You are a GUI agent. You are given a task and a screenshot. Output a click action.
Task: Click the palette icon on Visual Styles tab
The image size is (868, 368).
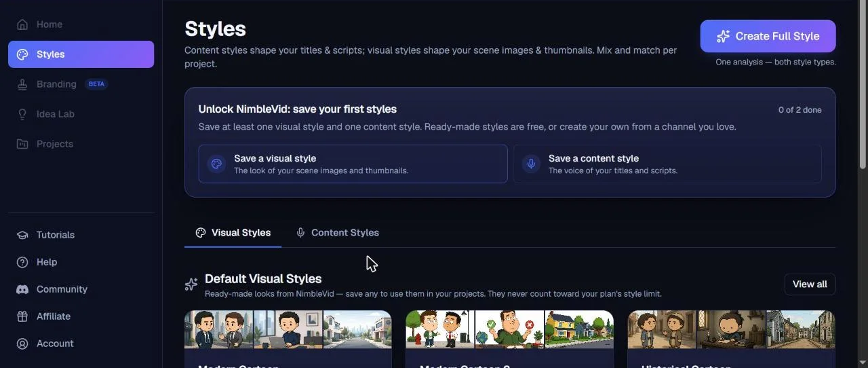(x=201, y=233)
